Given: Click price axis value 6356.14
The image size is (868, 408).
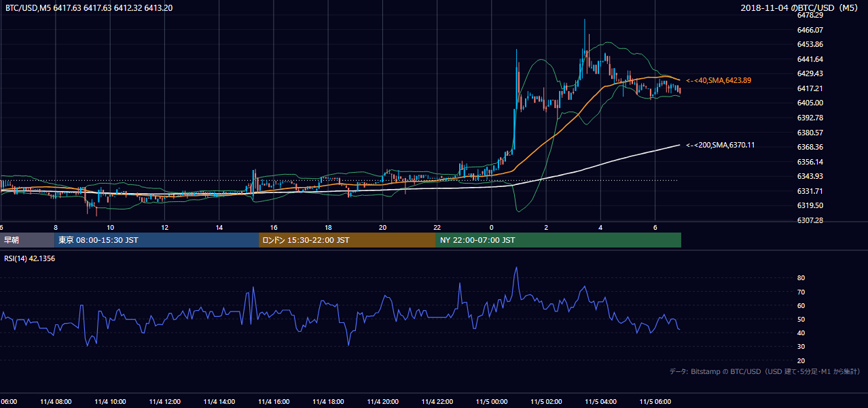Looking at the screenshot, I should pyautogui.click(x=810, y=162).
